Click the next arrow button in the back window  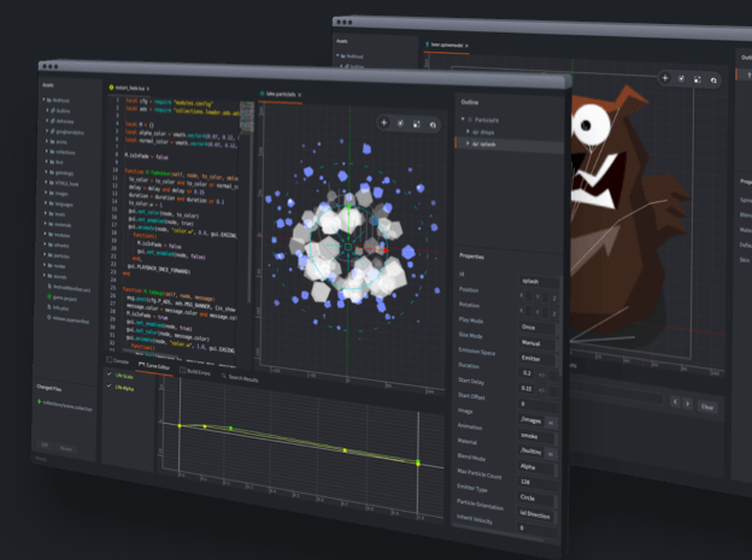pos(687,404)
